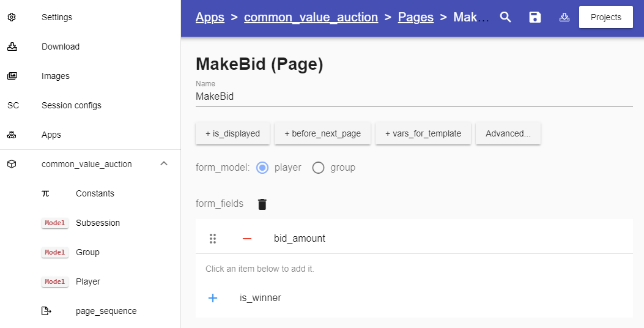Click the page_sequence exit-arrow icon
Screen dimensions: 644x328
coord(46,311)
